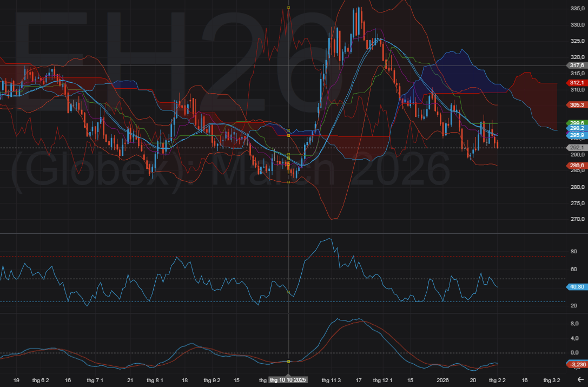Click the 335,0 label on price axis
Viewport: 588px width, 387px height.
(577, 9)
